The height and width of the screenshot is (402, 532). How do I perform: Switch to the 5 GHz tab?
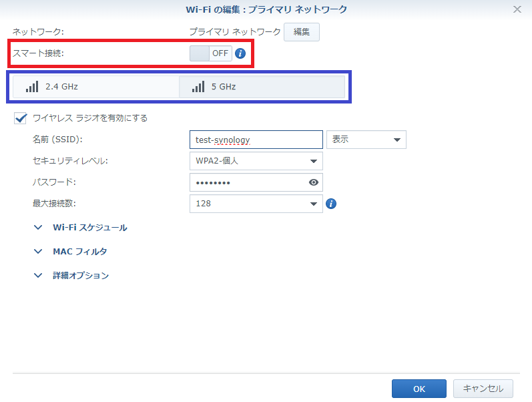262,87
